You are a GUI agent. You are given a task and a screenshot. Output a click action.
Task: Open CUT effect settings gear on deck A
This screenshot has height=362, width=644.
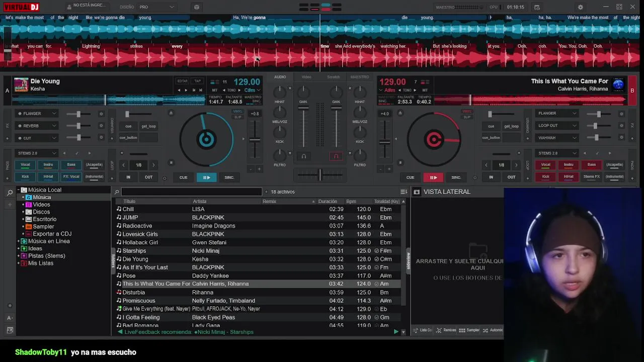coord(101,138)
